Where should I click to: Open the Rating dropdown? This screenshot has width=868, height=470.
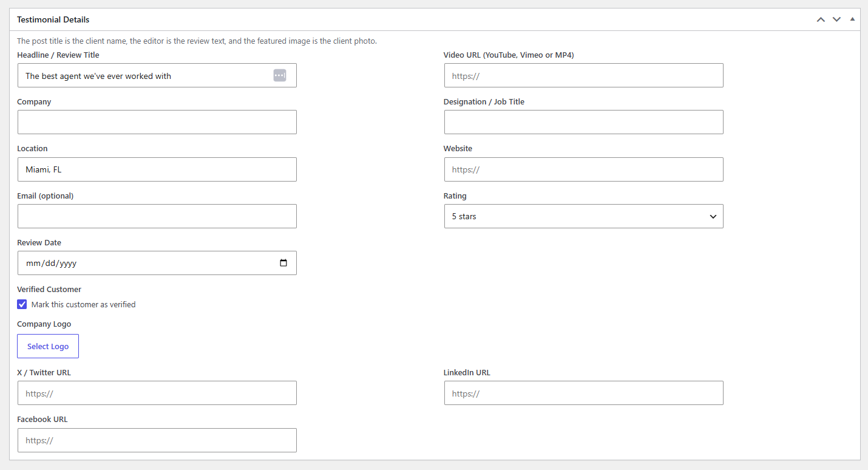pos(584,216)
